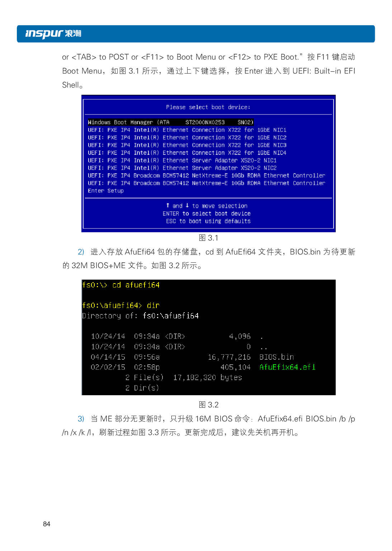The width and height of the screenshot is (392, 551).
Task: Click the green AfuEfix64.efi file name
Action: pos(287,367)
